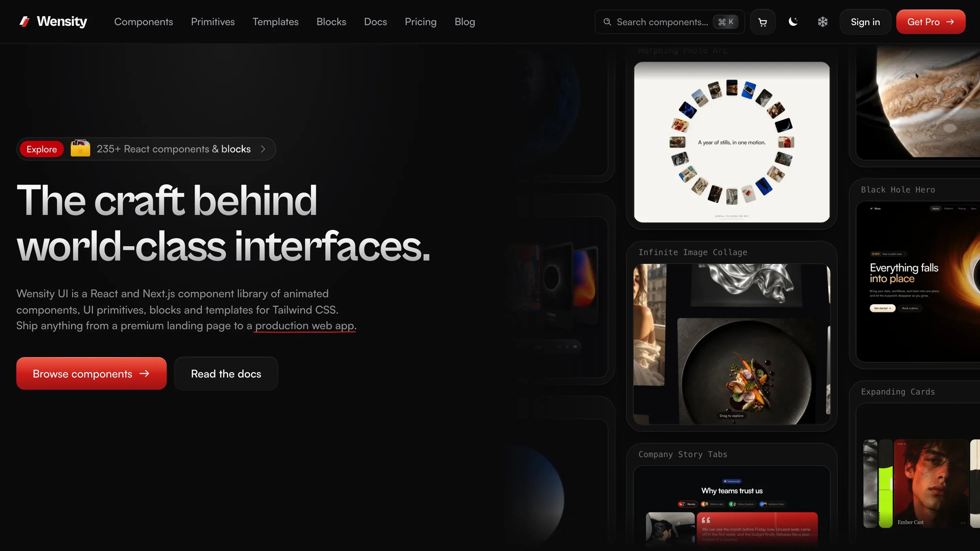Click the Wensity logo in the navbar

53,22
